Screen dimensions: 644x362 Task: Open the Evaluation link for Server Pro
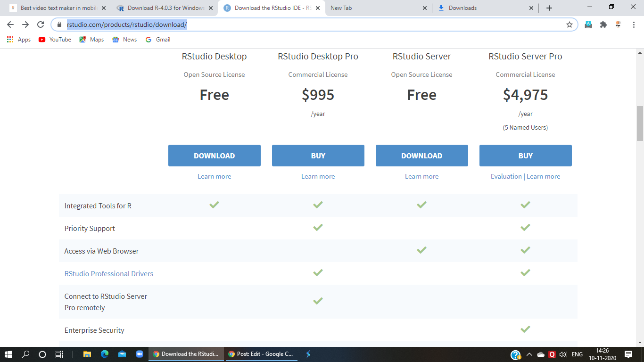click(506, 176)
